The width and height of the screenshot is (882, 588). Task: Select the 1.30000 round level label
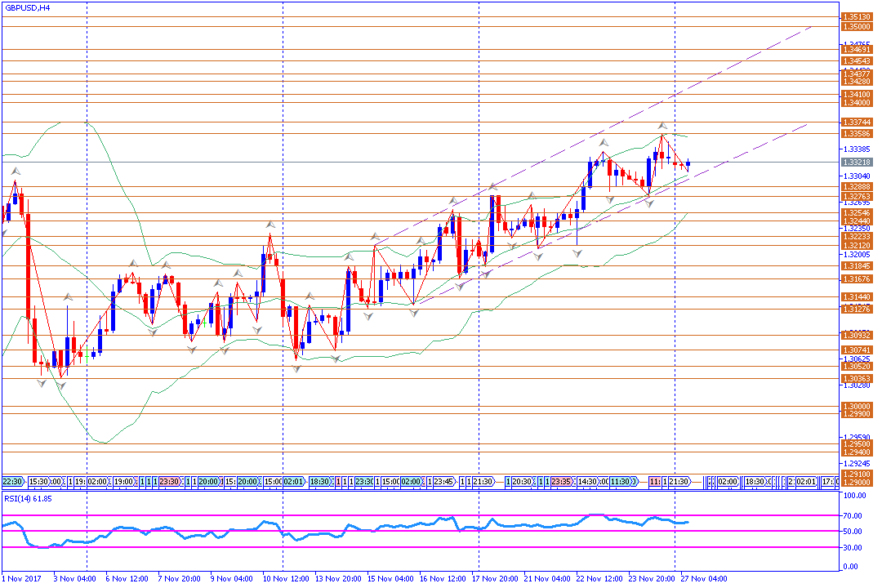tap(856, 406)
